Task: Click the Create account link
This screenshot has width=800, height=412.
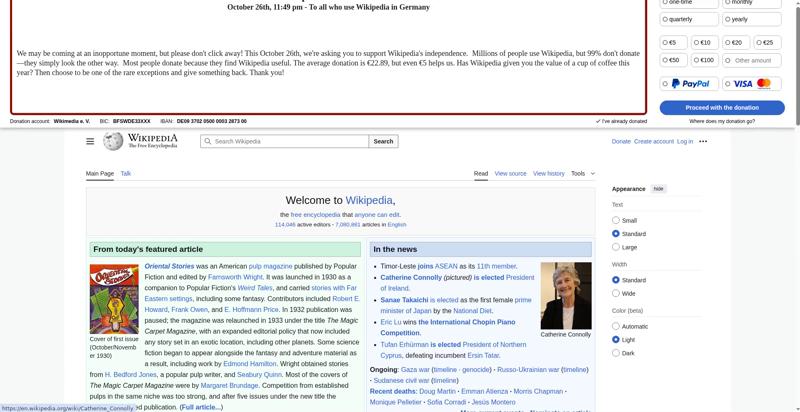Action: coord(654,142)
